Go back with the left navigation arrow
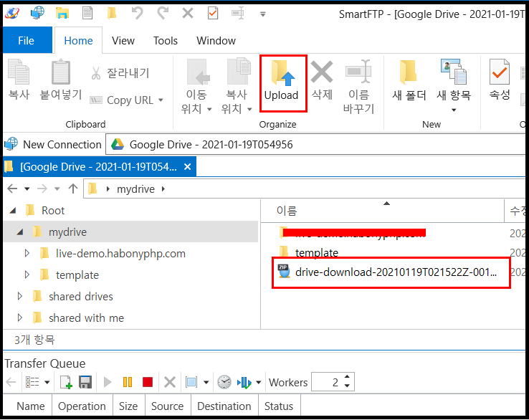Screen dimensions: 529x420 coord(12,188)
